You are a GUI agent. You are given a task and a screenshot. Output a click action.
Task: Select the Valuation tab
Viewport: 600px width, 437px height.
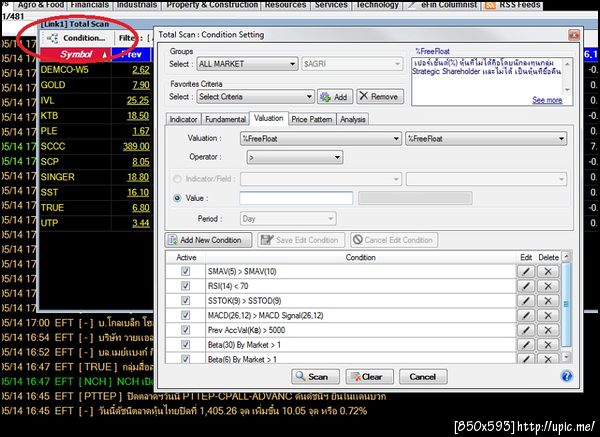[269, 118]
